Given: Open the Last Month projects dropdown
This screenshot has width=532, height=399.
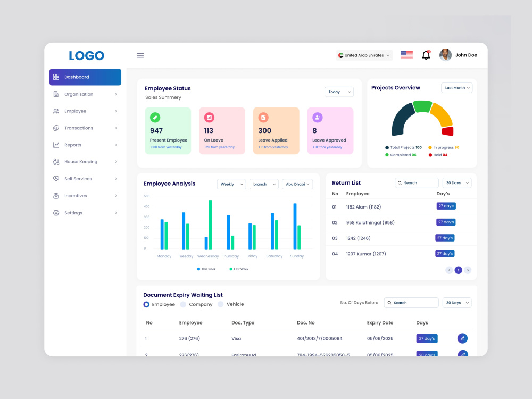Looking at the screenshot, I should (456, 88).
